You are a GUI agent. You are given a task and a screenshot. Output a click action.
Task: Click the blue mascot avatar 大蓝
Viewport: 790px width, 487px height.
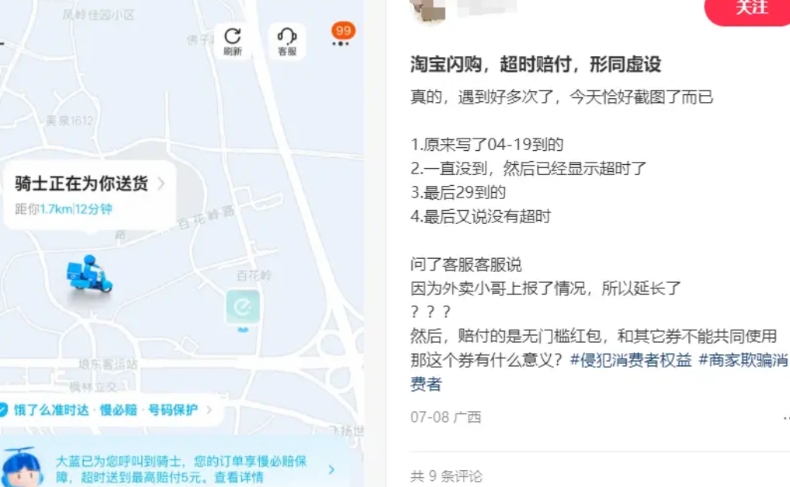pyautogui.click(x=22, y=467)
